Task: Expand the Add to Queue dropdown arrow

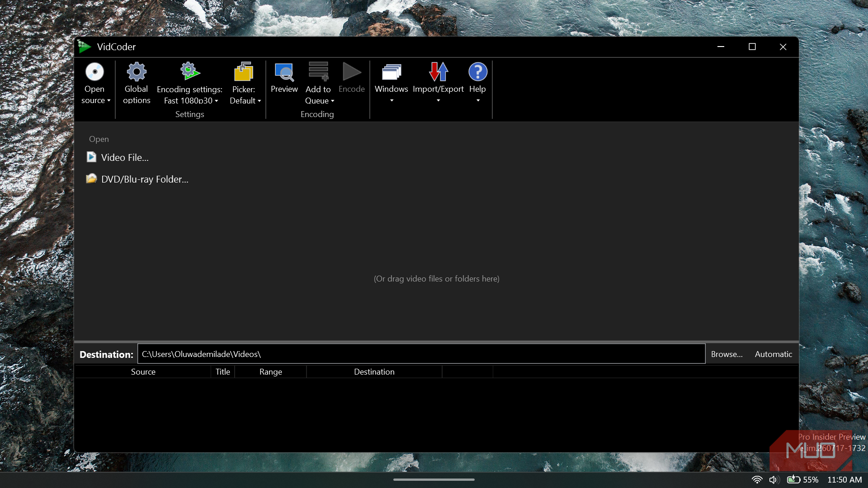Action: tap(333, 101)
